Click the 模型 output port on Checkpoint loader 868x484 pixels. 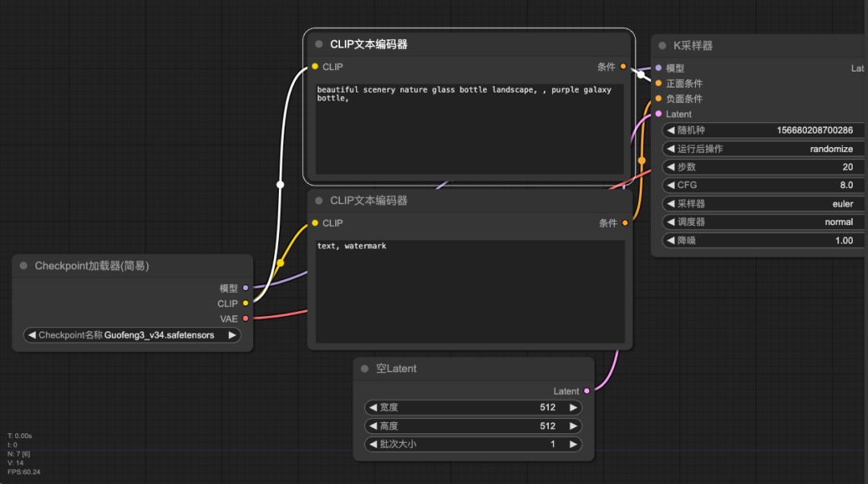tap(245, 288)
